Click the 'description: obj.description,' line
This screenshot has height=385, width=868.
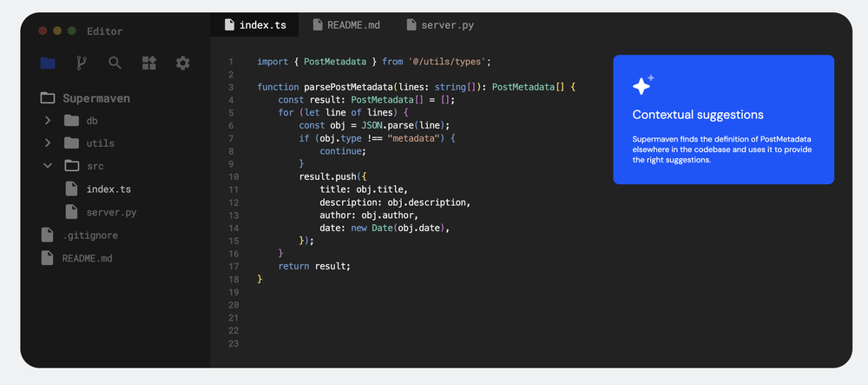coord(395,202)
